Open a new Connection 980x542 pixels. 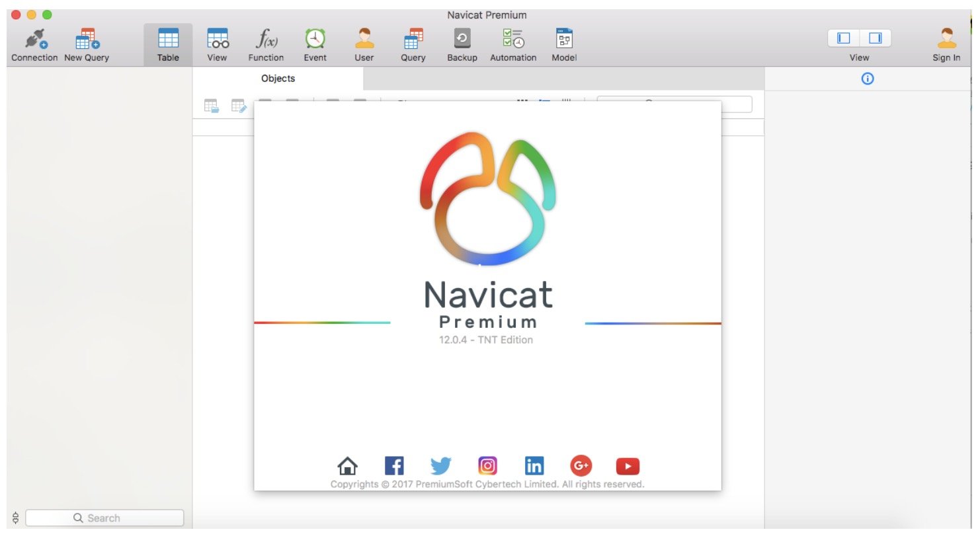pos(35,45)
